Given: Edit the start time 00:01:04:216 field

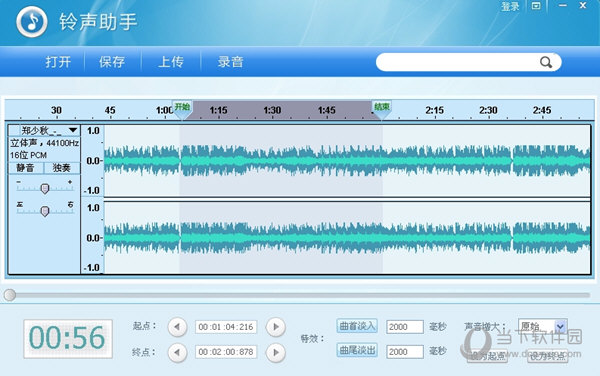Looking at the screenshot, I should click(x=226, y=327).
